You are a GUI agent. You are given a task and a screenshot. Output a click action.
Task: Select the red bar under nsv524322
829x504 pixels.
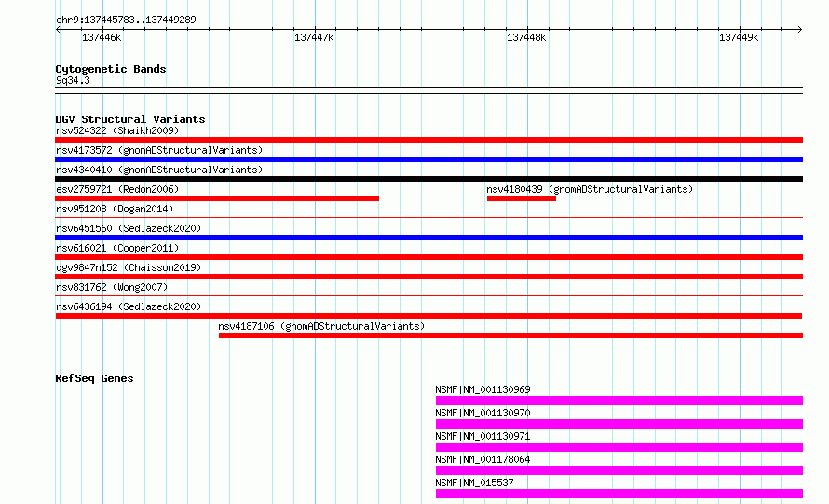click(x=428, y=140)
